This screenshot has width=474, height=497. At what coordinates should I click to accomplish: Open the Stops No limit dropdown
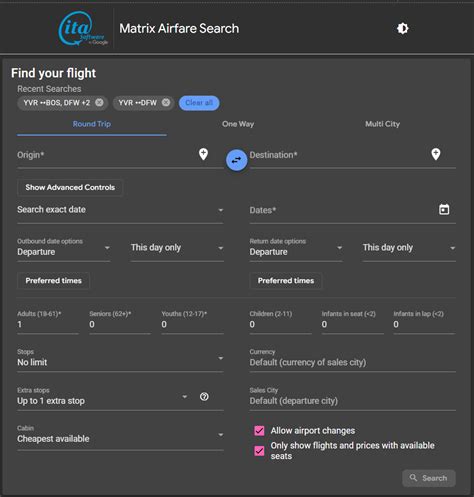pyautogui.click(x=120, y=359)
